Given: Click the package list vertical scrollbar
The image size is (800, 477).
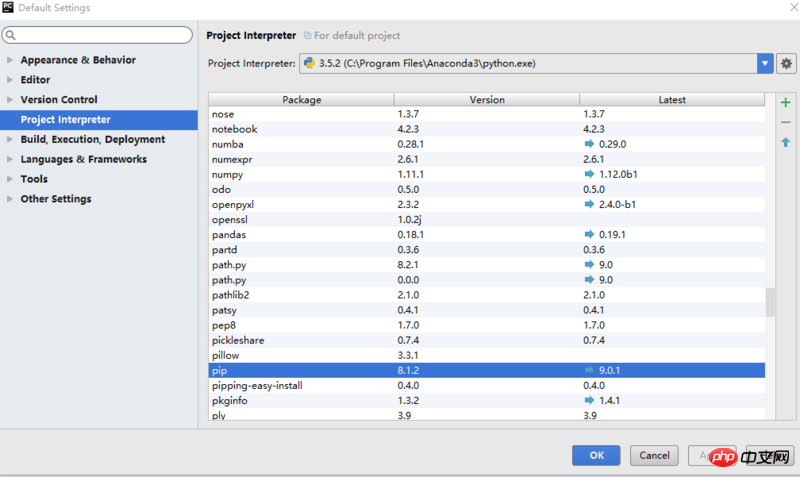Looking at the screenshot, I should [x=769, y=302].
